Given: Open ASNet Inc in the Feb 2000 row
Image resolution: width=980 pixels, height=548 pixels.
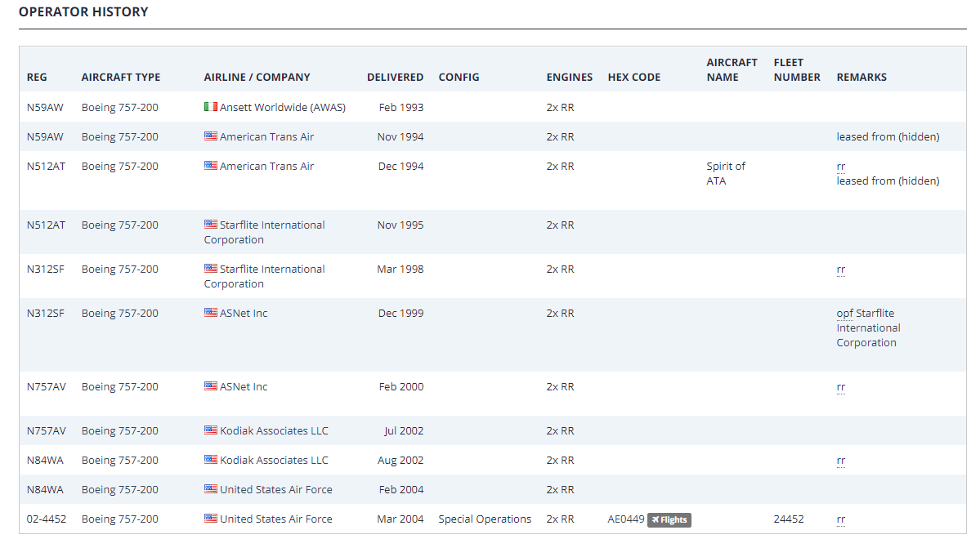Looking at the screenshot, I should click(x=243, y=387).
